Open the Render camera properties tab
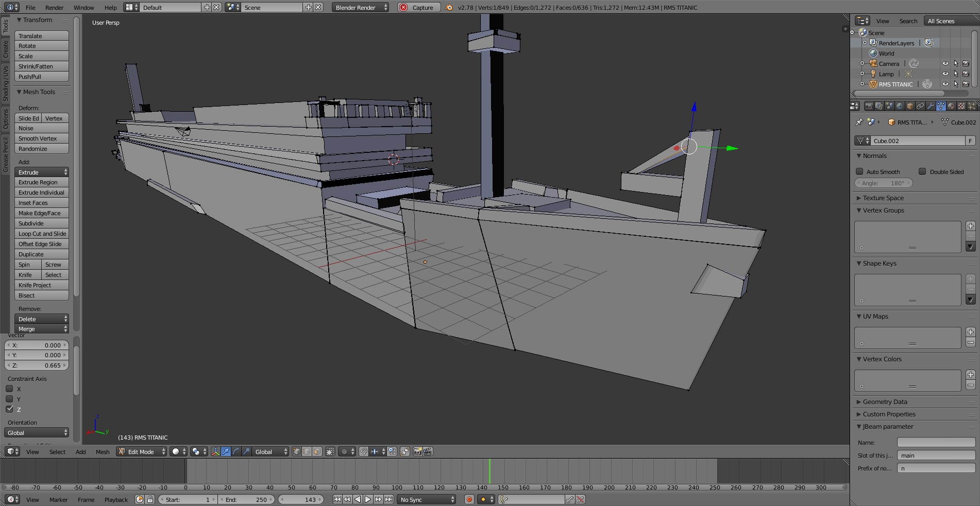980x506 pixels. pos(869,106)
